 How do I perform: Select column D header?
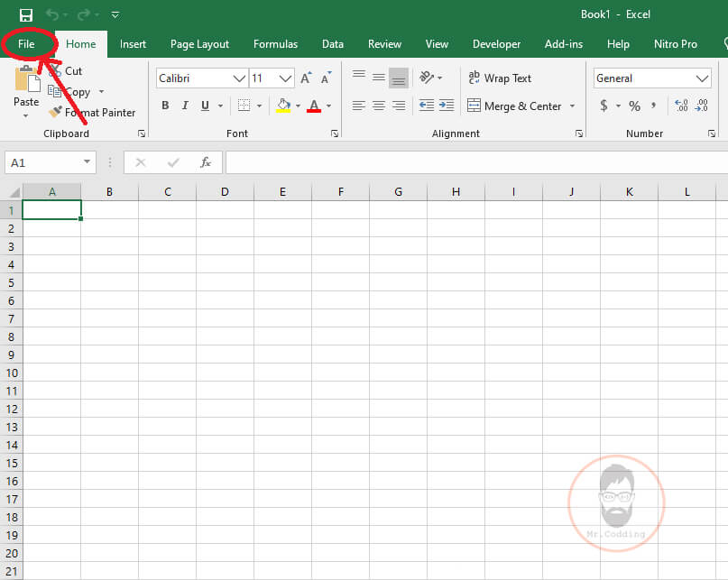point(225,192)
